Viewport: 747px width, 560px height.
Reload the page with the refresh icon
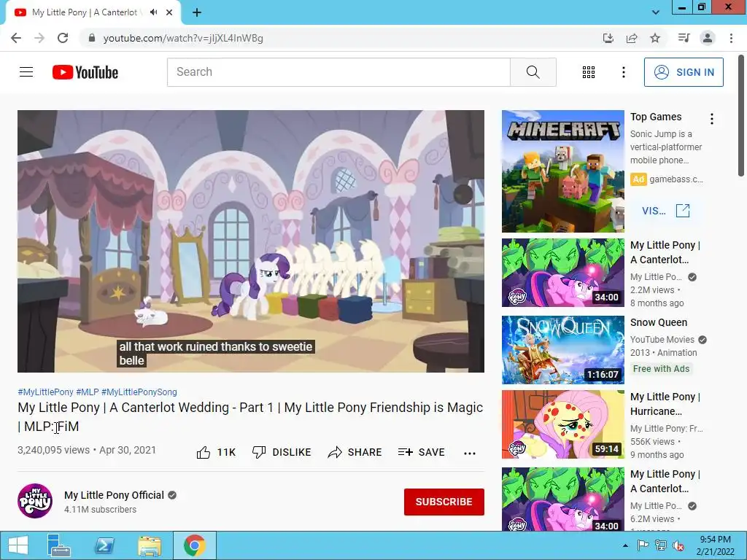[63, 38]
